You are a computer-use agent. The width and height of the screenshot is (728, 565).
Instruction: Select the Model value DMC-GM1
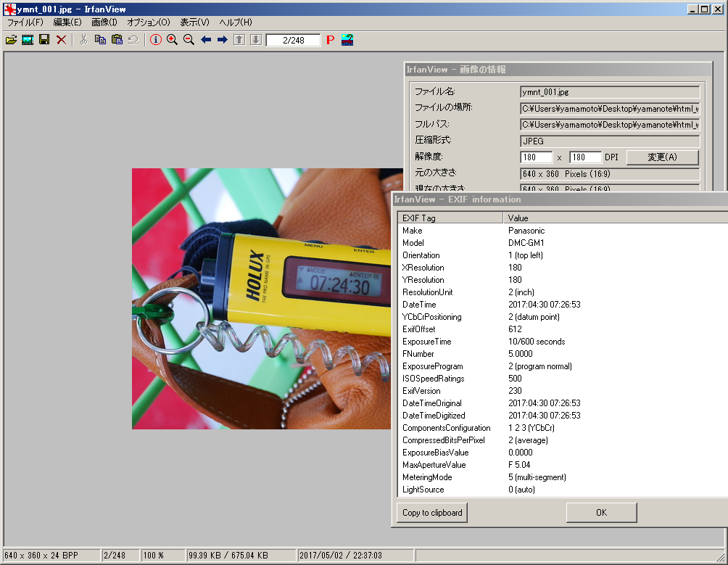[526, 243]
